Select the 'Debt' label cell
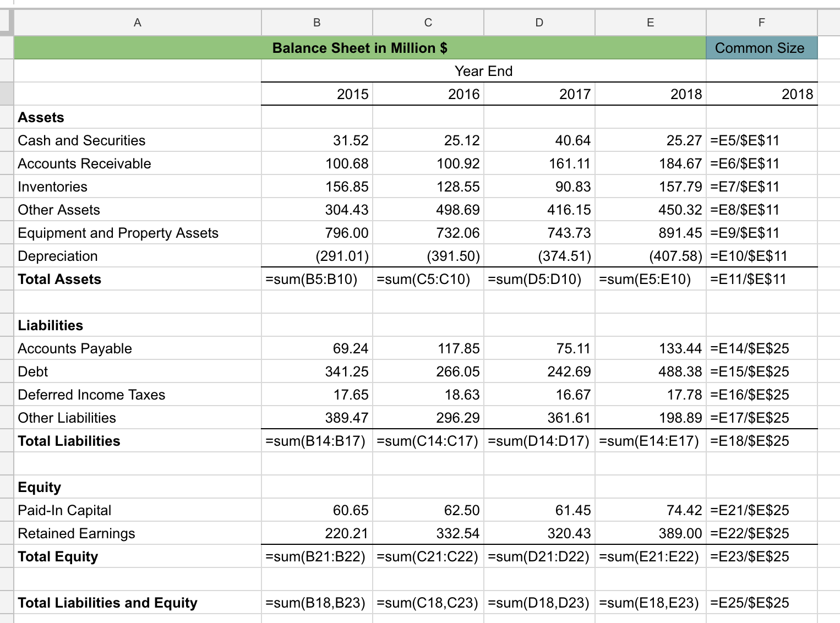 pos(138,371)
